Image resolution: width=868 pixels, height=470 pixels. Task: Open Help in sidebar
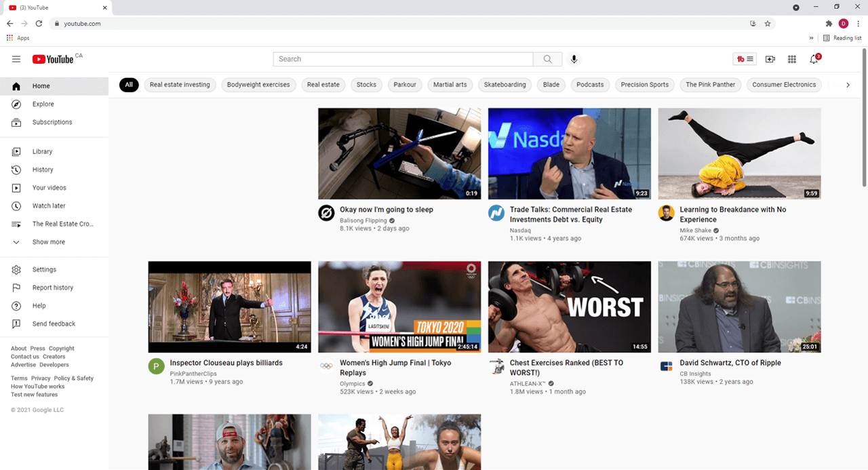tap(54, 306)
